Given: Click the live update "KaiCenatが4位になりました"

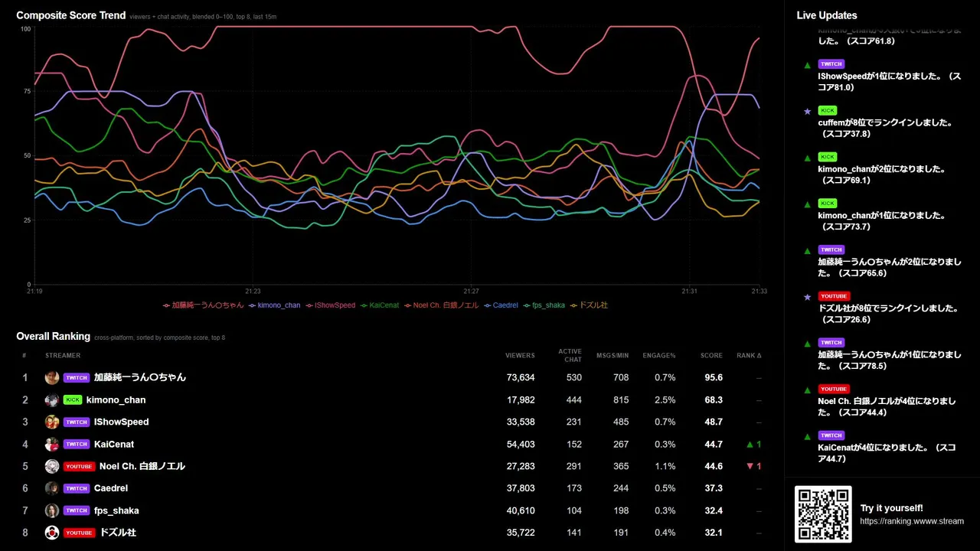Looking at the screenshot, I should tap(887, 453).
